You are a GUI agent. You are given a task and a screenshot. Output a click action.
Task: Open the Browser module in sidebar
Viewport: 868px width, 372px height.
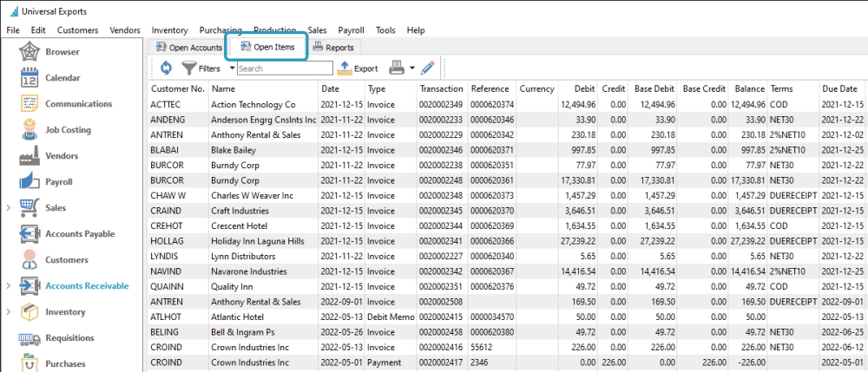[x=61, y=52]
